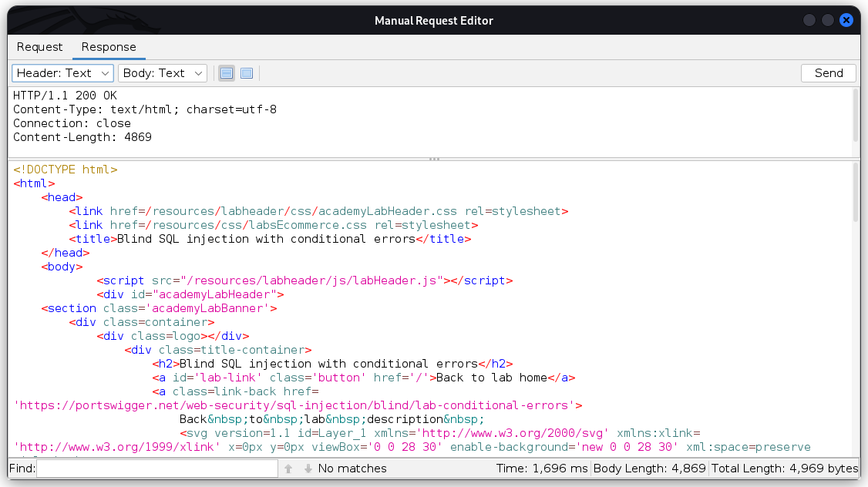This screenshot has width=868, height=487.
Task: Select the Response tab
Action: (108, 47)
